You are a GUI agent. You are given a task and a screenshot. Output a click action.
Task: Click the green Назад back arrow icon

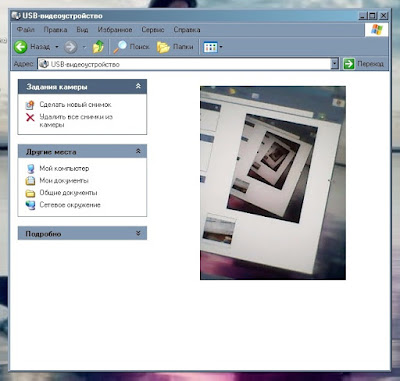21,47
